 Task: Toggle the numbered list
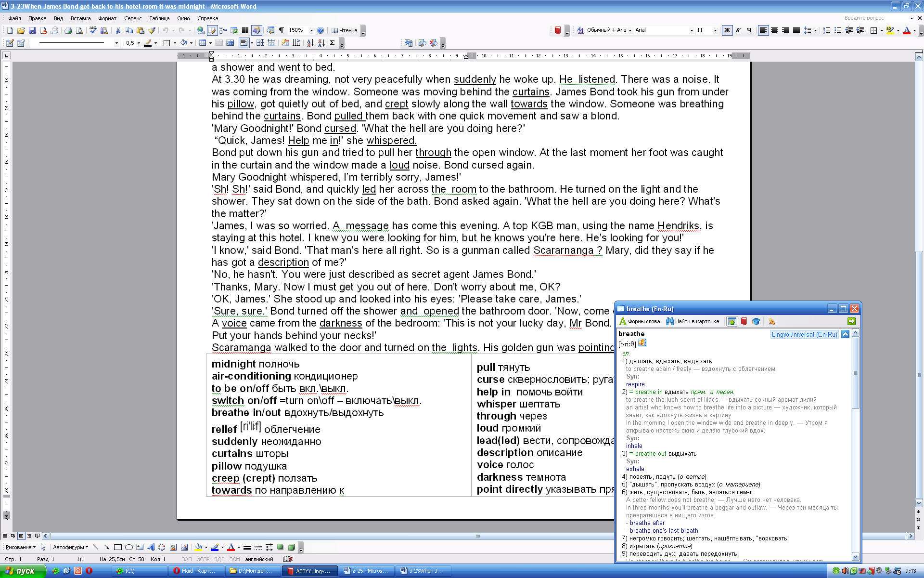pos(827,30)
